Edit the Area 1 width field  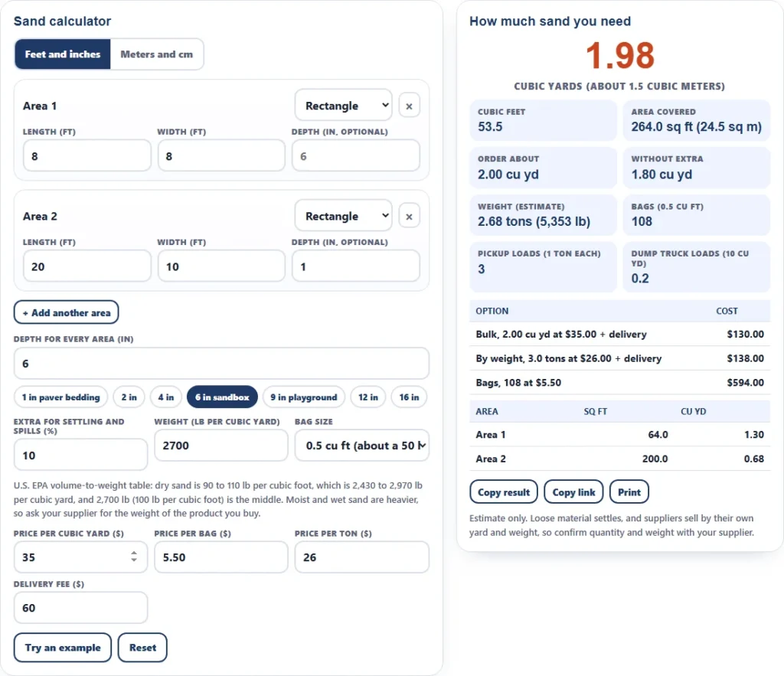tap(221, 155)
